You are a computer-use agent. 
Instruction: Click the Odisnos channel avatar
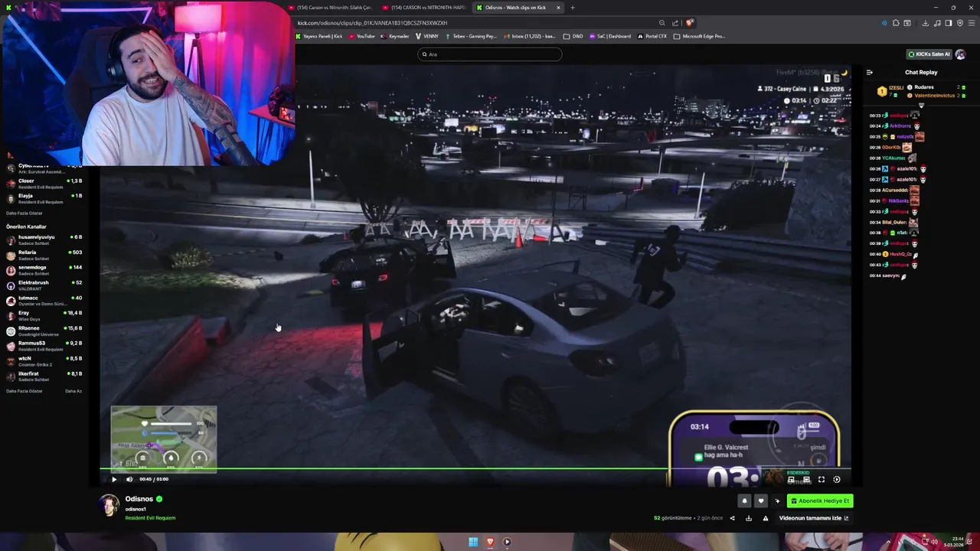point(110,506)
